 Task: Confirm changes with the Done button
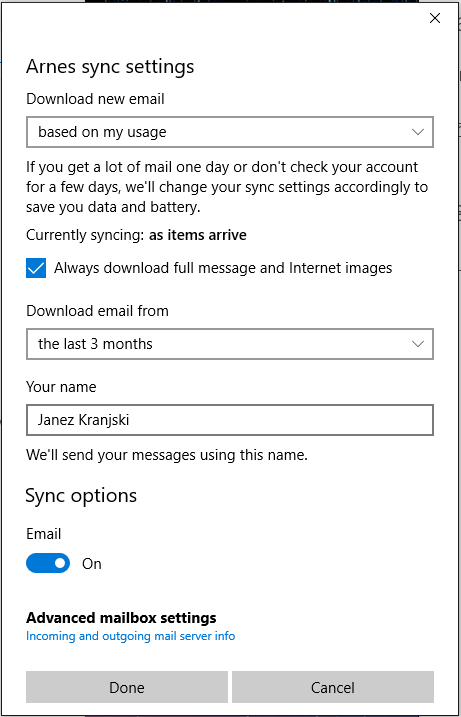(x=127, y=687)
